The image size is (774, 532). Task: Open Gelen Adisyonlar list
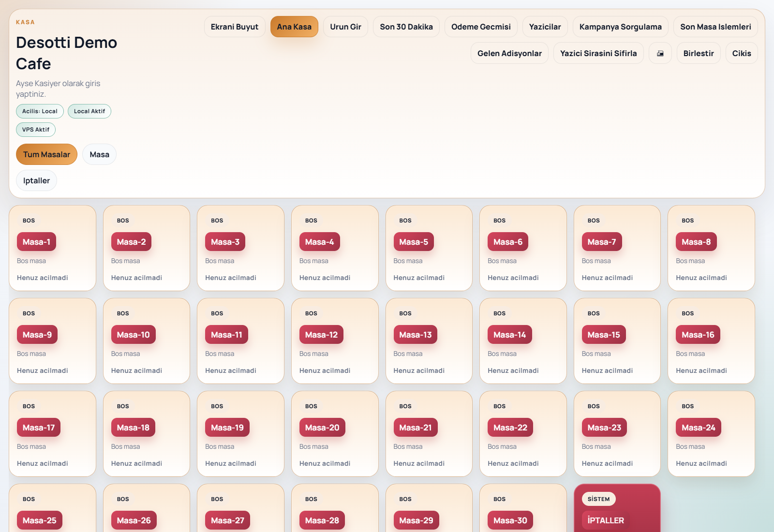(509, 53)
